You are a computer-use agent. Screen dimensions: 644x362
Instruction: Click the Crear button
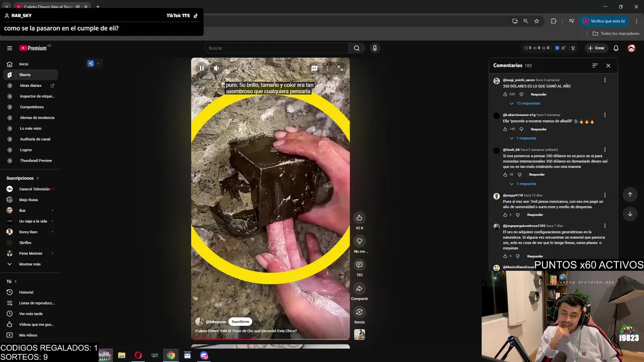pos(596,48)
